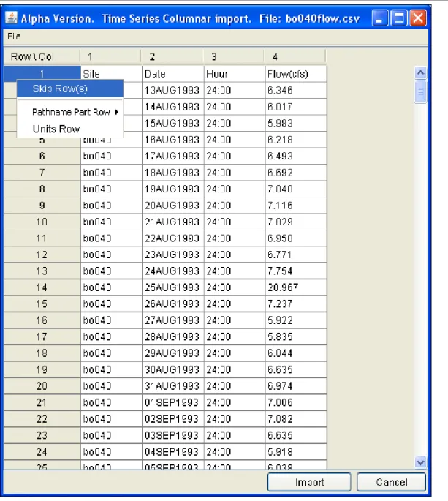This screenshot has width=448, height=501.
Task: Click the 14AUG1993 date cell
Action: (x=173, y=107)
